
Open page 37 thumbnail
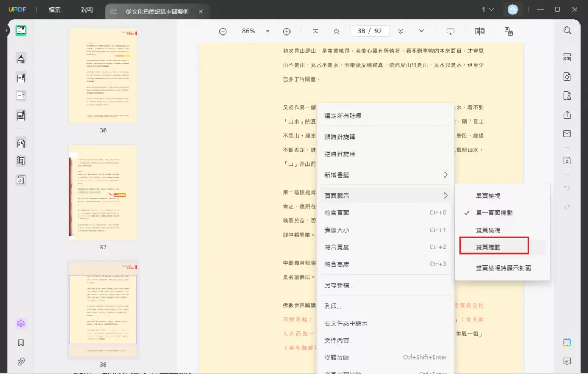click(103, 192)
